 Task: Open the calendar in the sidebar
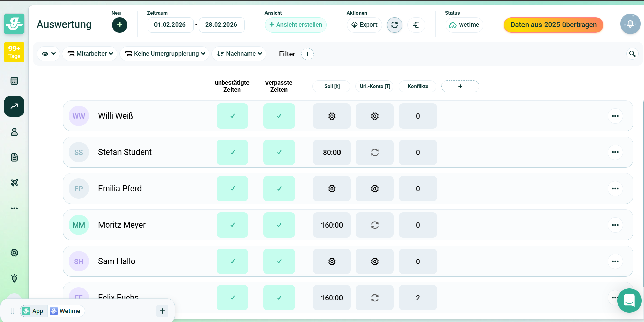click(14, 81)
